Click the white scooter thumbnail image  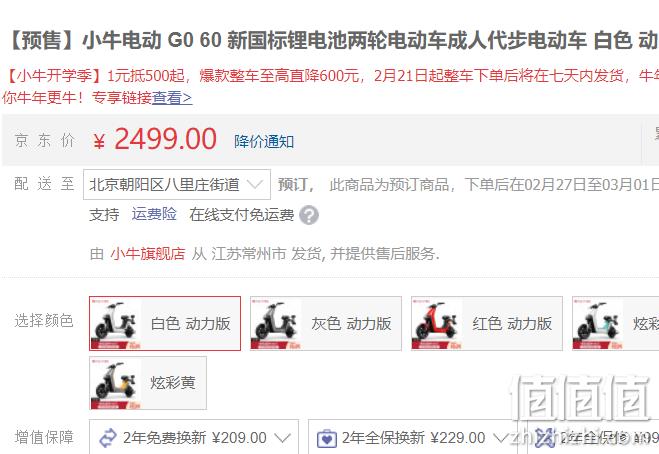tap(116, 323)
